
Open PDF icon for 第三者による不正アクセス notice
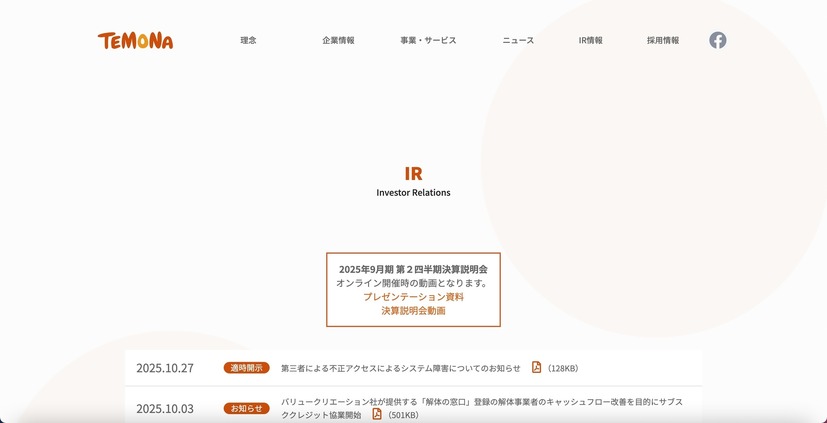[x=536, y=367]
